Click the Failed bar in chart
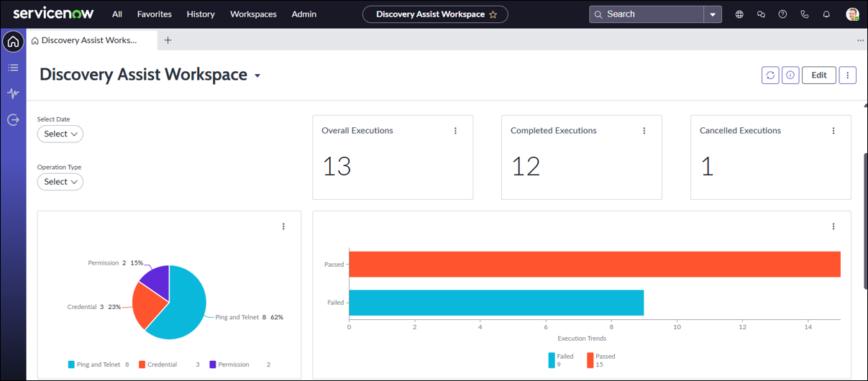Viewport: 868px width, 381px height. (x=496, y=303)
